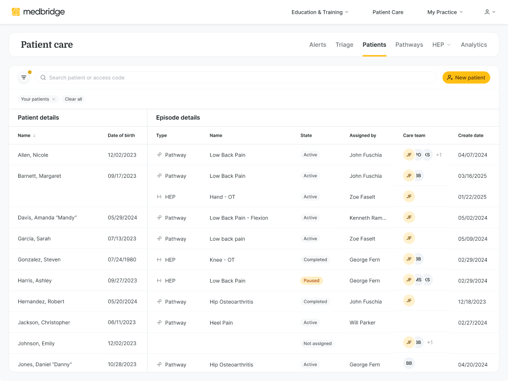Click CS avatar in Harris, Ashley row
This screenshot has width=508, height=381.
click(427, 280)
